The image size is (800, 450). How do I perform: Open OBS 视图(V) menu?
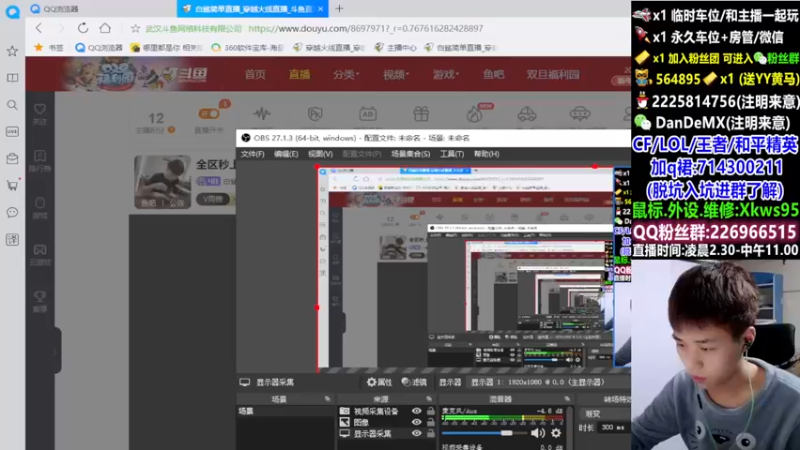pos(320,154)
